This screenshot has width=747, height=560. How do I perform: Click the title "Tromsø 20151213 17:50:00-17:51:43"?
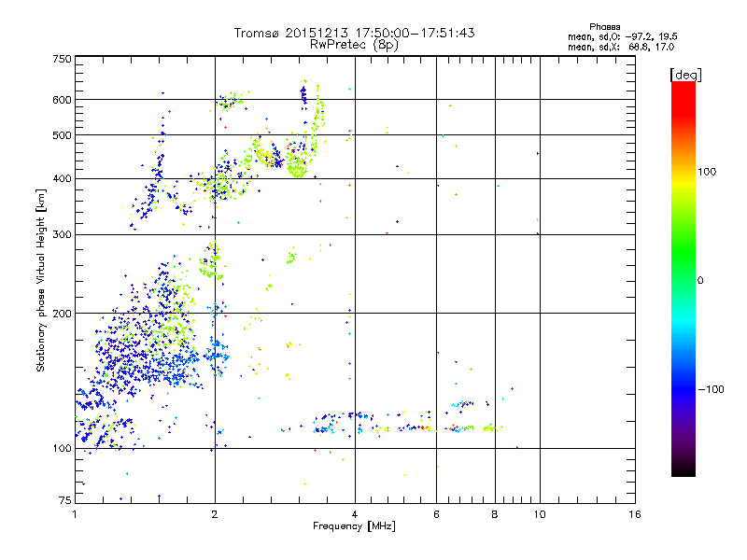[x=354, y=33]
